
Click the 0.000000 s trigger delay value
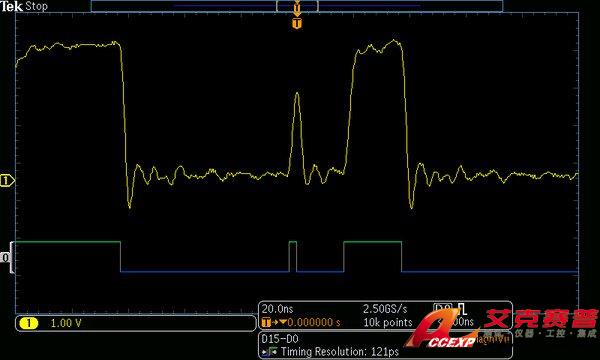pos(313,323)
